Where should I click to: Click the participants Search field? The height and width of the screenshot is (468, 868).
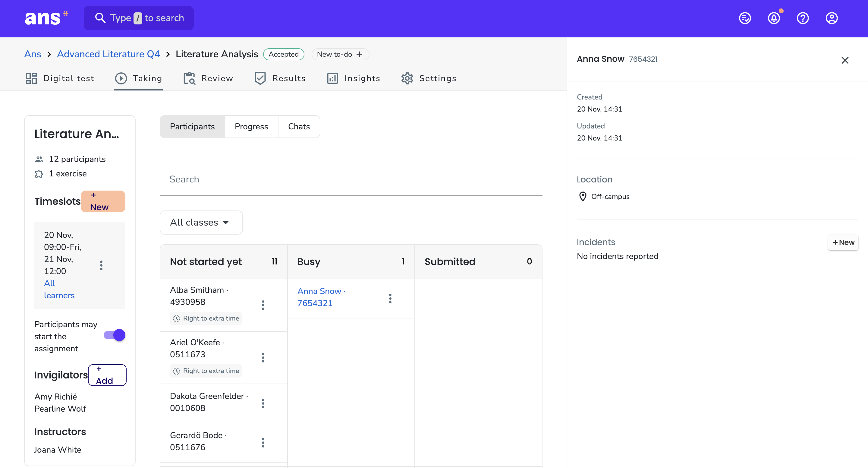click(x=351, y=179)
